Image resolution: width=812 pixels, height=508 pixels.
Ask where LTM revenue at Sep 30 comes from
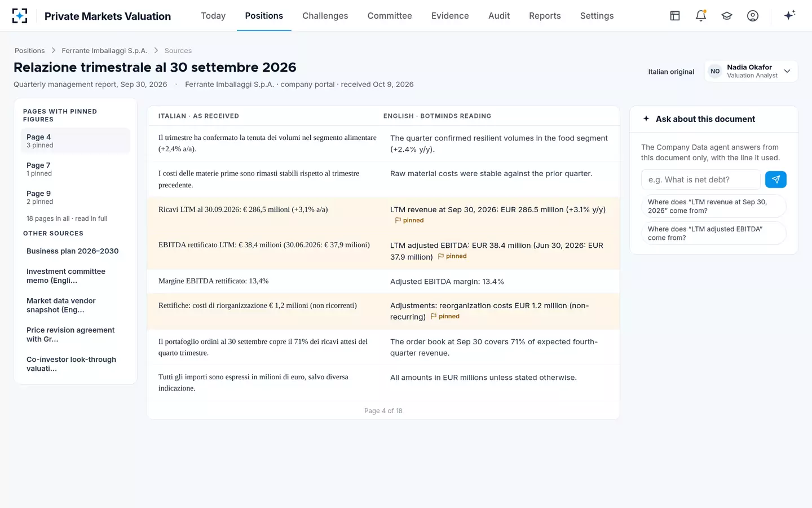713,206
